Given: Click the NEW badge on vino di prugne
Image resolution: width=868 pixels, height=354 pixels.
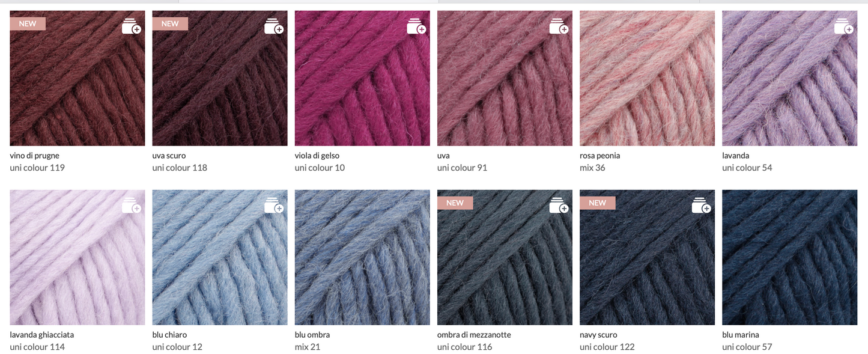Looking at the screenshot, I should [28, 23].
